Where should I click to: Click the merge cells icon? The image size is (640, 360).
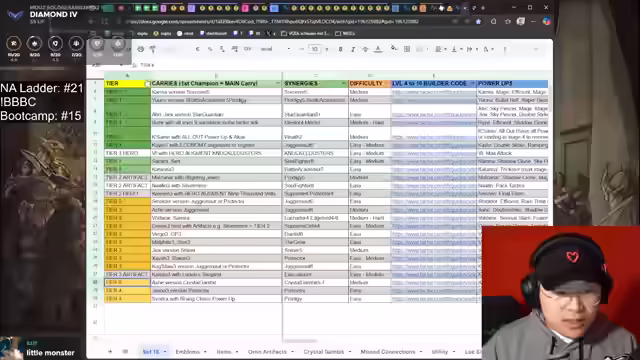pyautogui.click(x=419, y=49)
